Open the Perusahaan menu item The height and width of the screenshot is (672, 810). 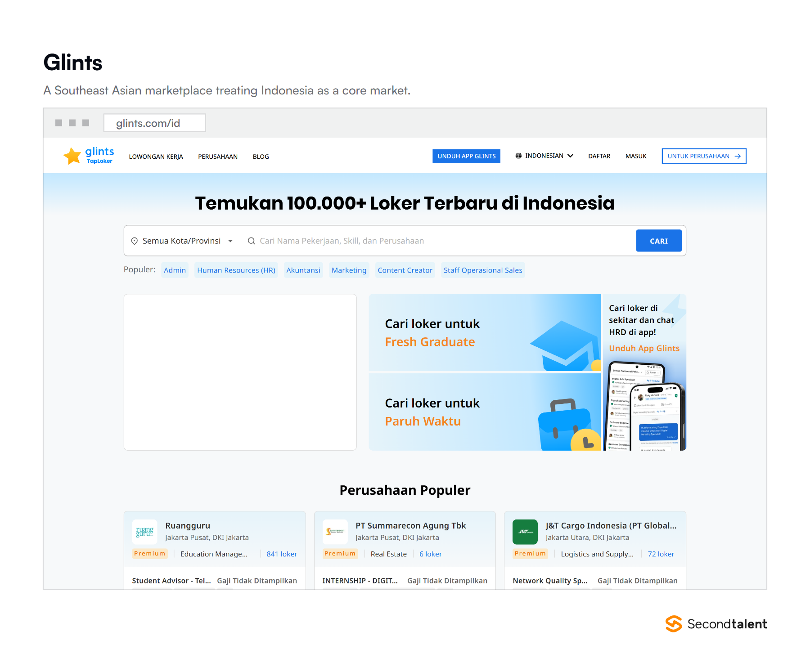point(218,157)
